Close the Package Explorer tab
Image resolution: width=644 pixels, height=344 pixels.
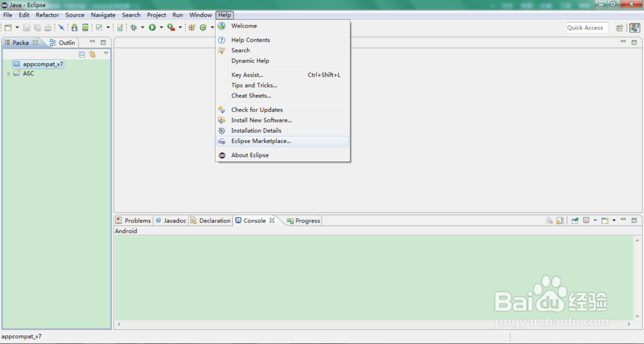[x=35, y=43]
